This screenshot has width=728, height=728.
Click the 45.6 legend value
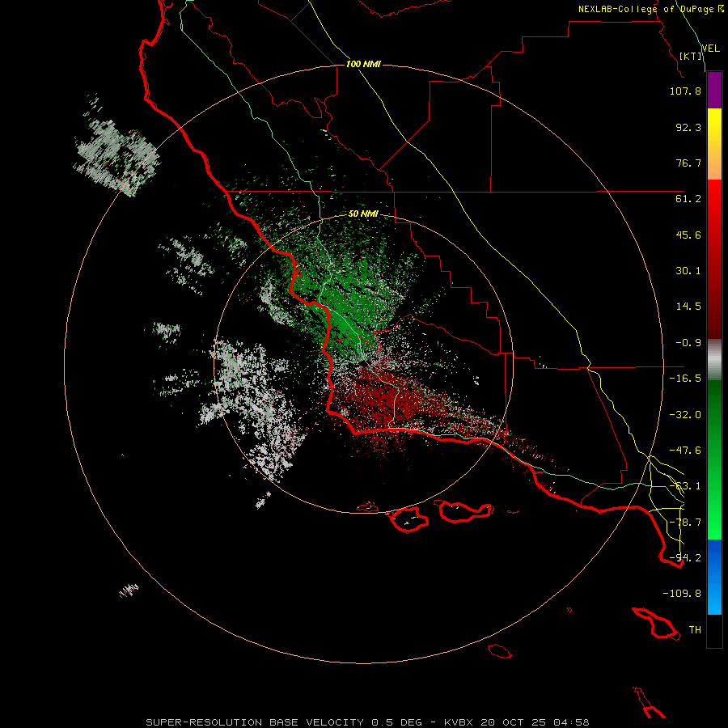[688, 235]
